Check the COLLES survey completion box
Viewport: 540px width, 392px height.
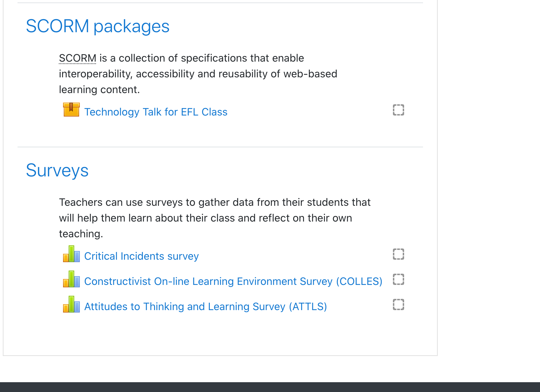pyautogui.click(x=399, y=279)
